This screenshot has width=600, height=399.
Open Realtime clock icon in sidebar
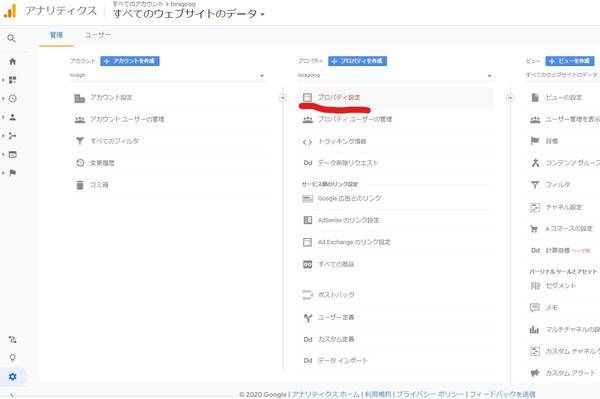pos(12,98)
